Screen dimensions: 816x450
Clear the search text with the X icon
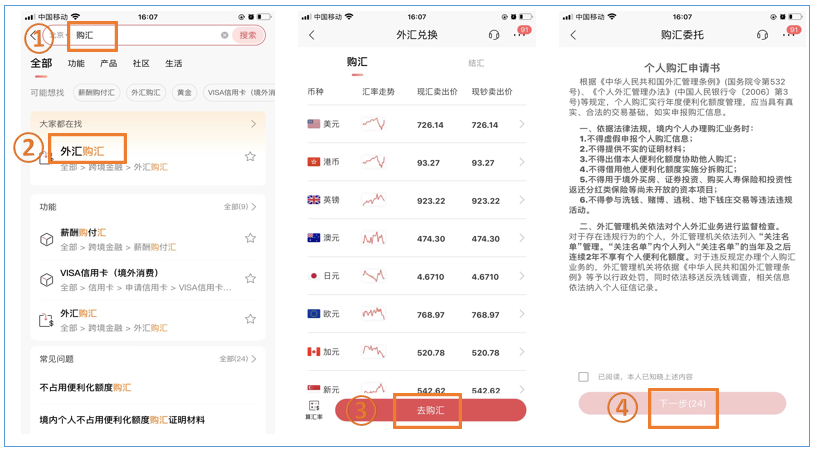[x=225, y=35]
